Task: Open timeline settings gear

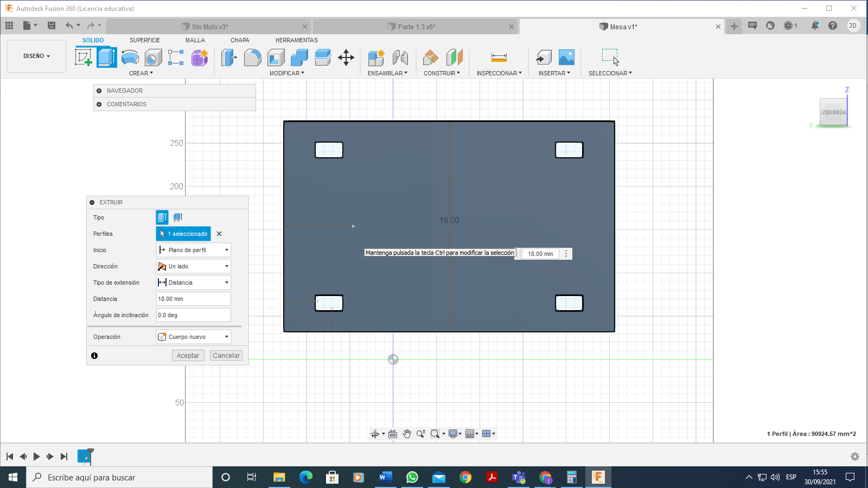Action: point(855,457)
